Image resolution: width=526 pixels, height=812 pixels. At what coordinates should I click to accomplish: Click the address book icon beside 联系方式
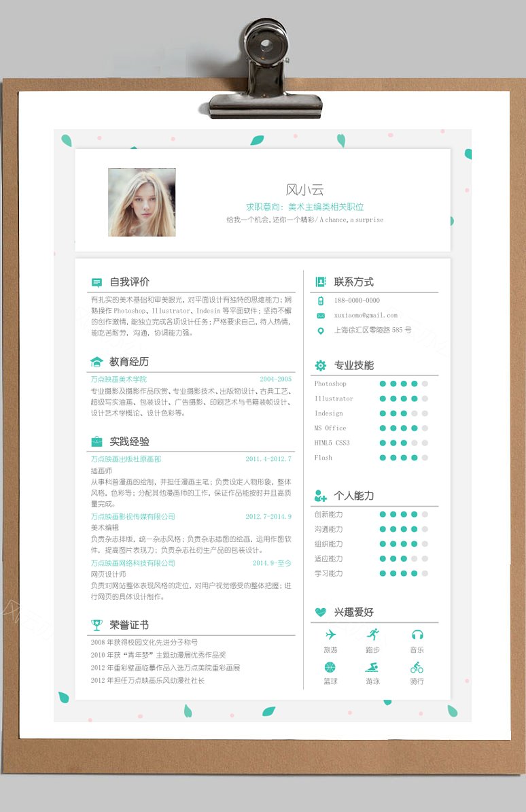[x=321, y=282]
